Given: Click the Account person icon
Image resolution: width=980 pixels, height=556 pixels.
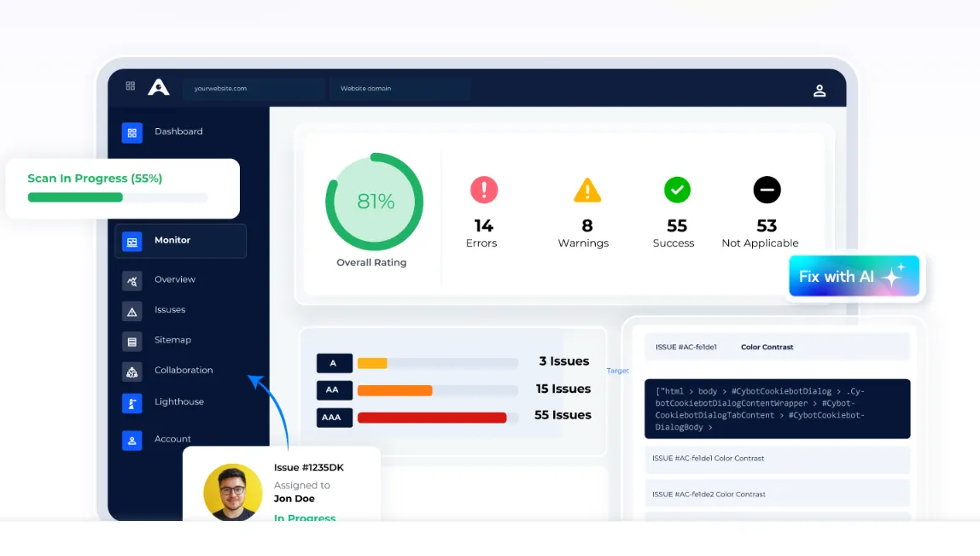Looking at the screenshot, I should coord(131,440).
